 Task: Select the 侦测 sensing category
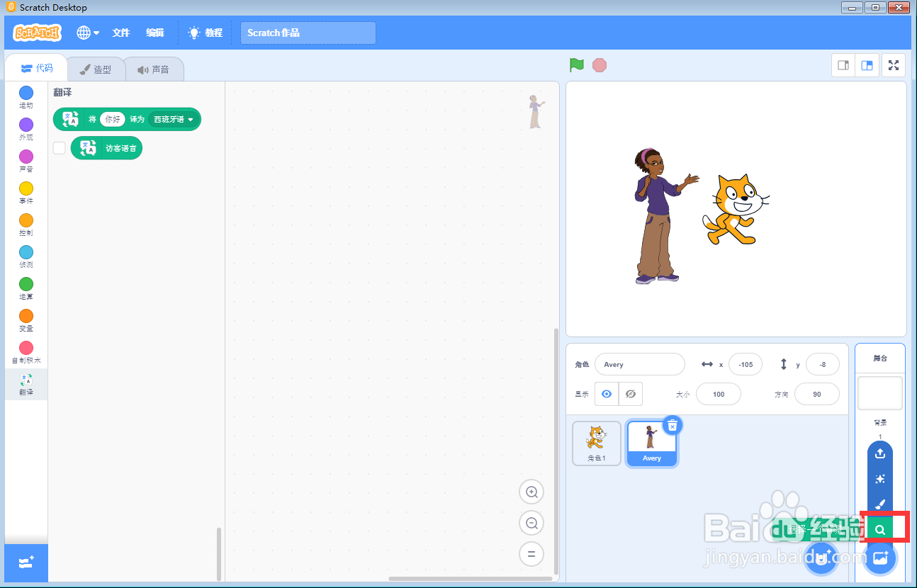click(26, 257)
